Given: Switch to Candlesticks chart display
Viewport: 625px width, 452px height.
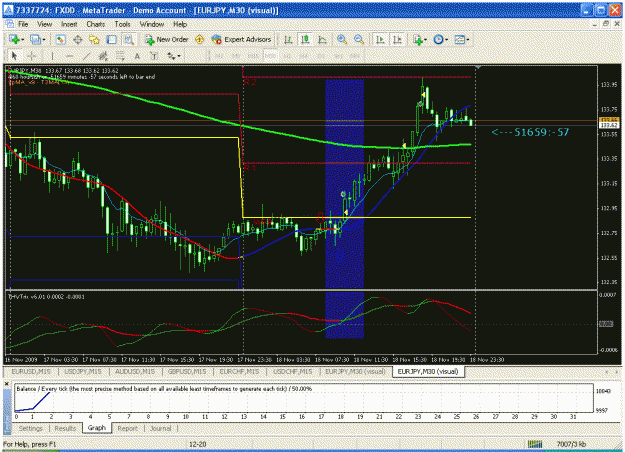Looking at the screenshot, I should 305,39.
